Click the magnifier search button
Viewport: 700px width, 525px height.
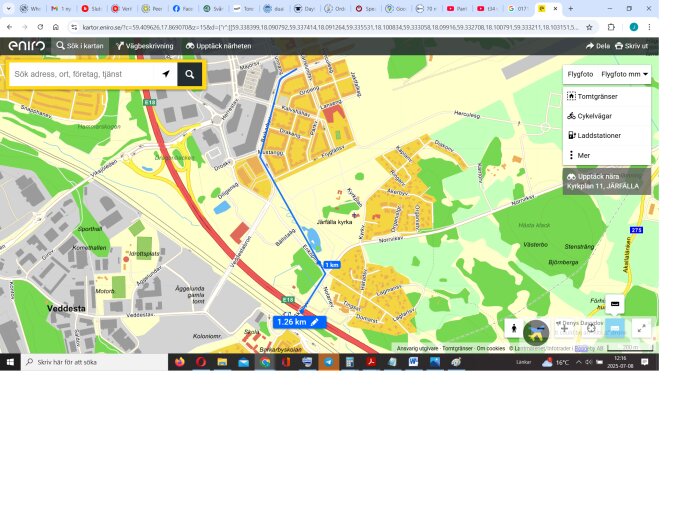tap(190, 74)
